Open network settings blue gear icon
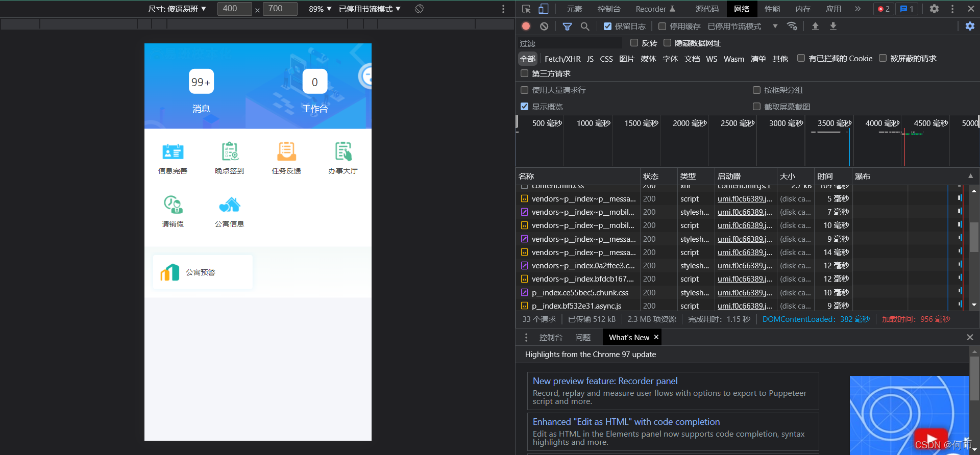The height and width of the screenshot is (455, 980). [x=970, y=26]
